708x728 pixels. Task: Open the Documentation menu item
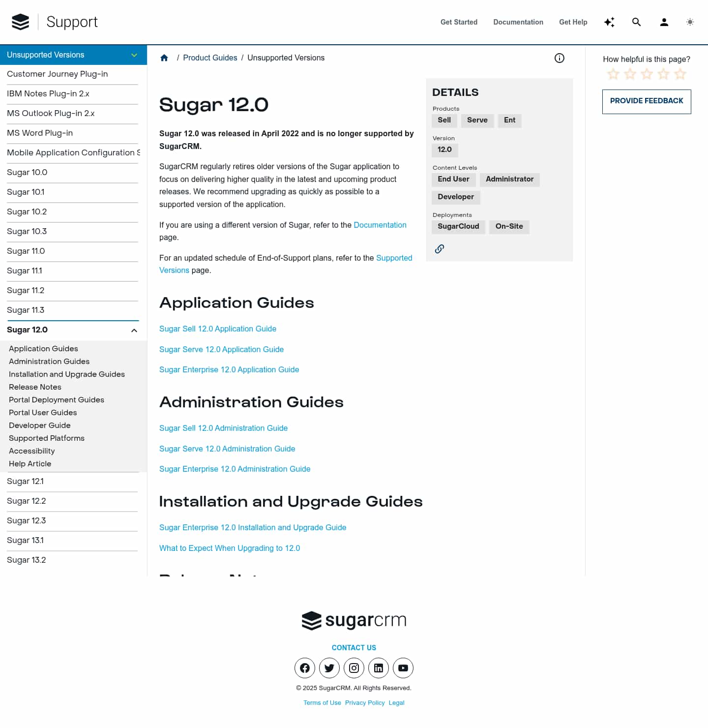pyautogui.click(x=518, y=22)
